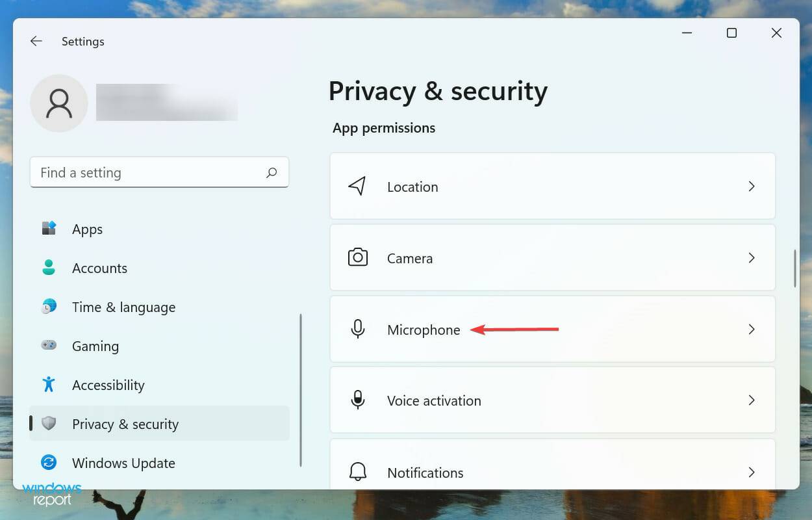Click the back arrow in Settings
Screen dimensions: 812x520
tap(36, 41)
